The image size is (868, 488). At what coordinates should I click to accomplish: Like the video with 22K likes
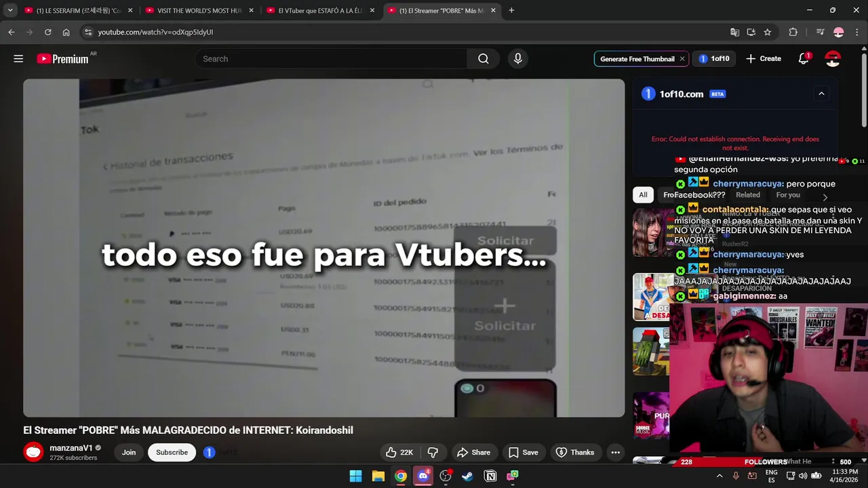399,452
